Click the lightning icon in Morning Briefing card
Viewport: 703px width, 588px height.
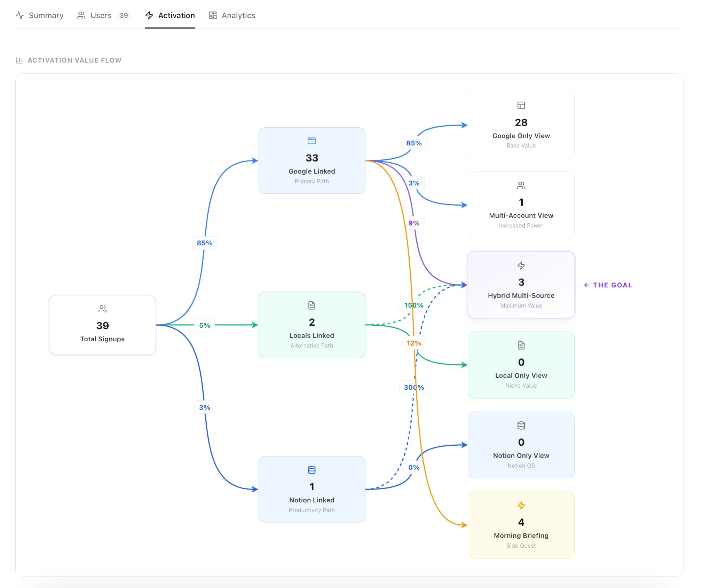point(521,505)
